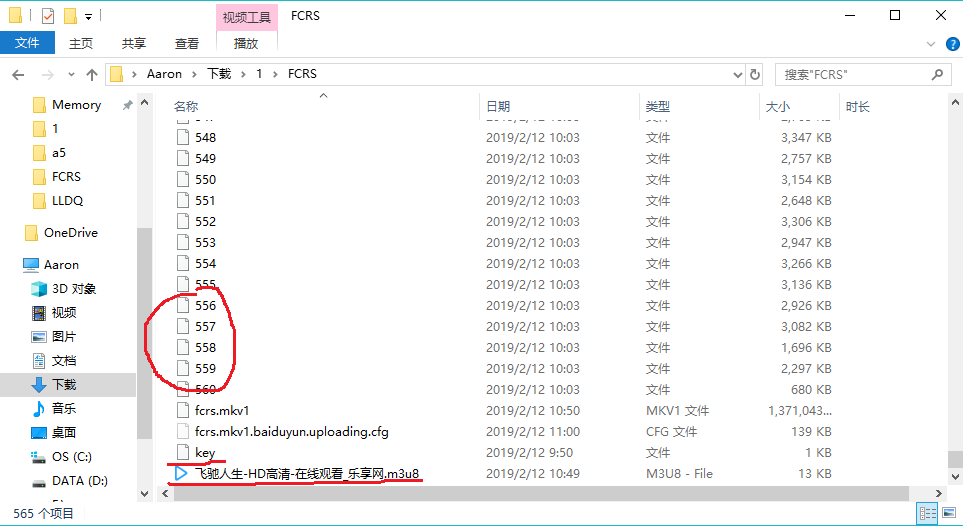
Task: Switch to the 播放 tab
Action: click(246, 43)
